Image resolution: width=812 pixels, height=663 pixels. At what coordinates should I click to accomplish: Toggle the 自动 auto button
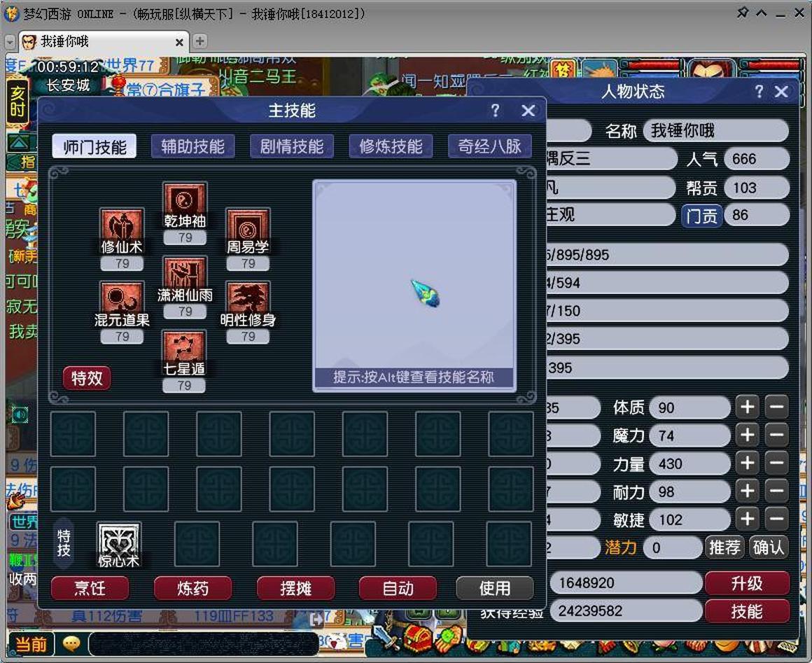[x=398, y=588]
